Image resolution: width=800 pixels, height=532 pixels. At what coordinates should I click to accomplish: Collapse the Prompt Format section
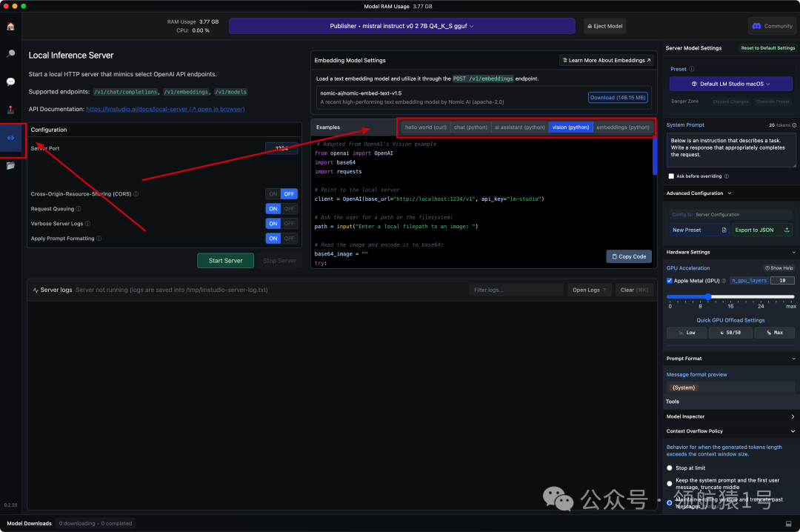tap(793, 359)
